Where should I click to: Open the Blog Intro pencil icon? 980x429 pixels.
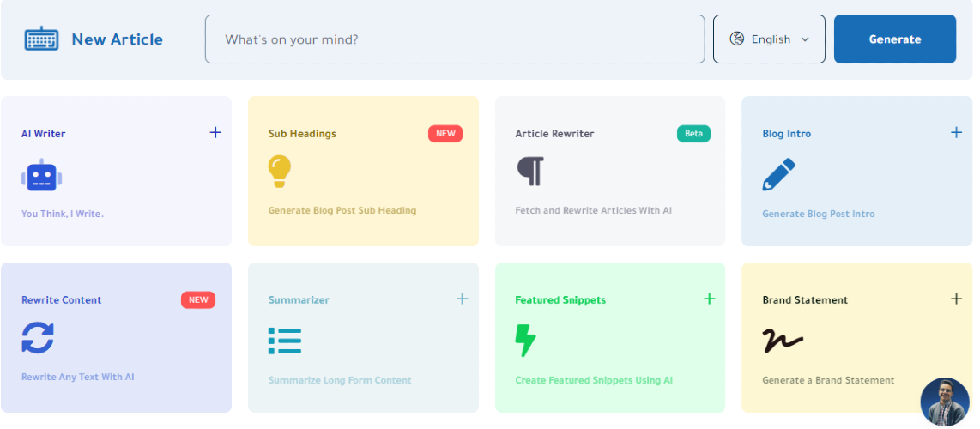click(778, 175)
